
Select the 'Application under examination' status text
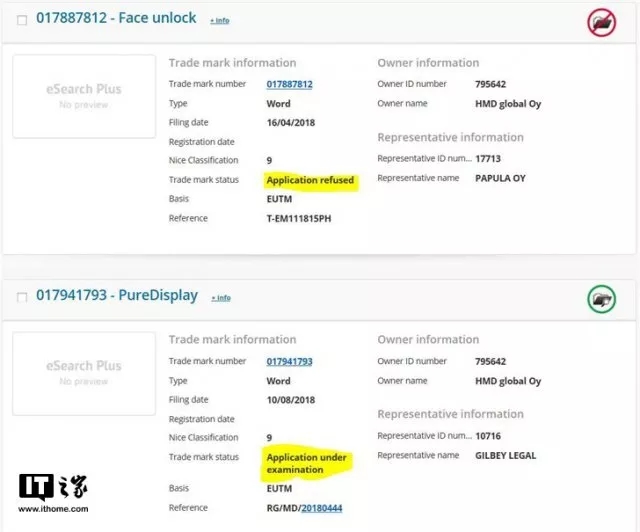tap(307, 463)
